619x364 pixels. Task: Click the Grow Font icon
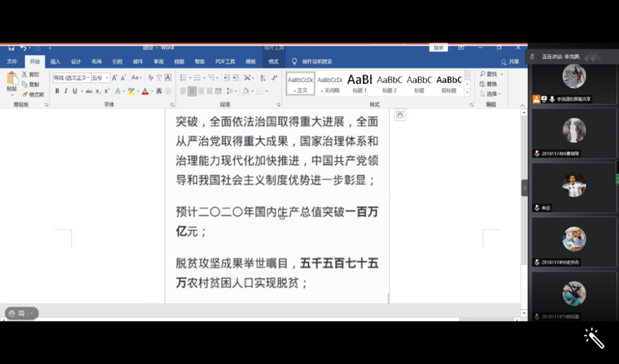[x=114, y=78]
